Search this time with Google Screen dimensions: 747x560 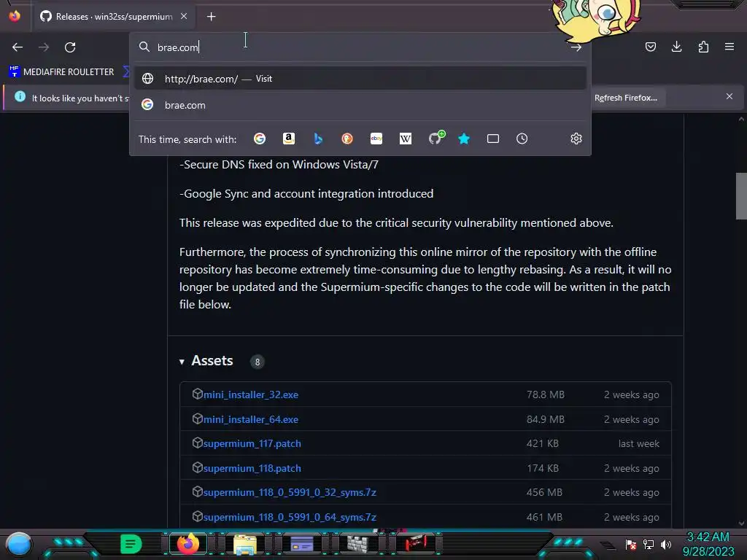point(260,139)
